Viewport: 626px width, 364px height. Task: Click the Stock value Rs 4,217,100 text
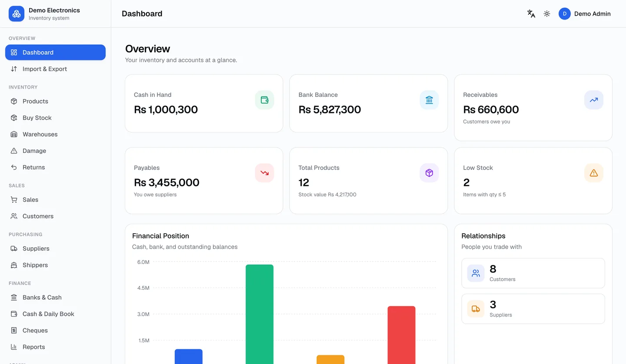327,195
